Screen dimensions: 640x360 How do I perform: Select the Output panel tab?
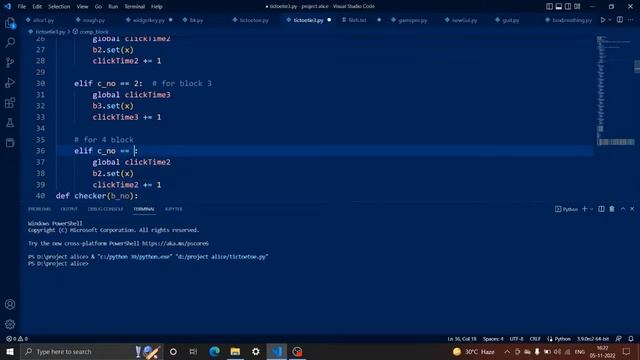coord(69,209)
